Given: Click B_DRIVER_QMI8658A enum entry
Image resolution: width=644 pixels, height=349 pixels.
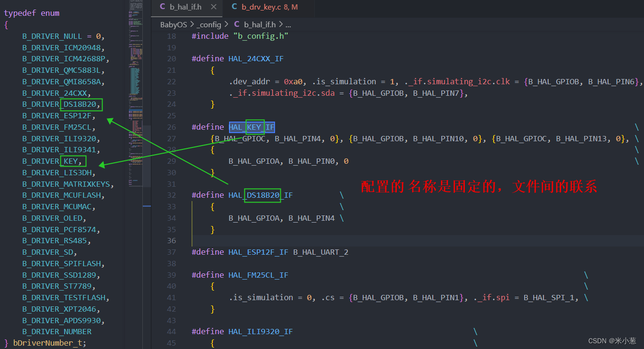Looking at the screenshot, I should (62, 81).
